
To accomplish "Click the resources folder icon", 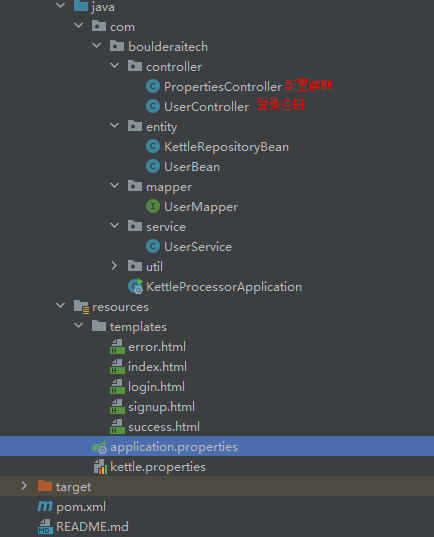I will point(82,307).
